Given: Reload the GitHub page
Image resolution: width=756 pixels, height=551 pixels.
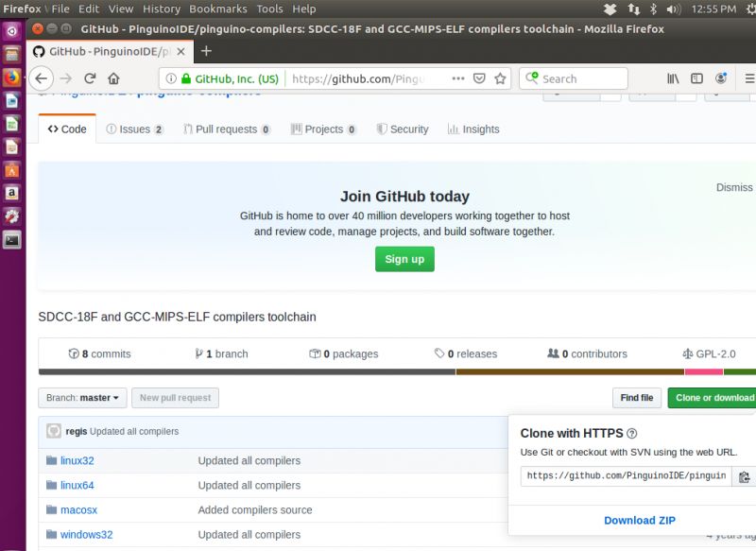Looking at the screenshot, I should (90, 78).
